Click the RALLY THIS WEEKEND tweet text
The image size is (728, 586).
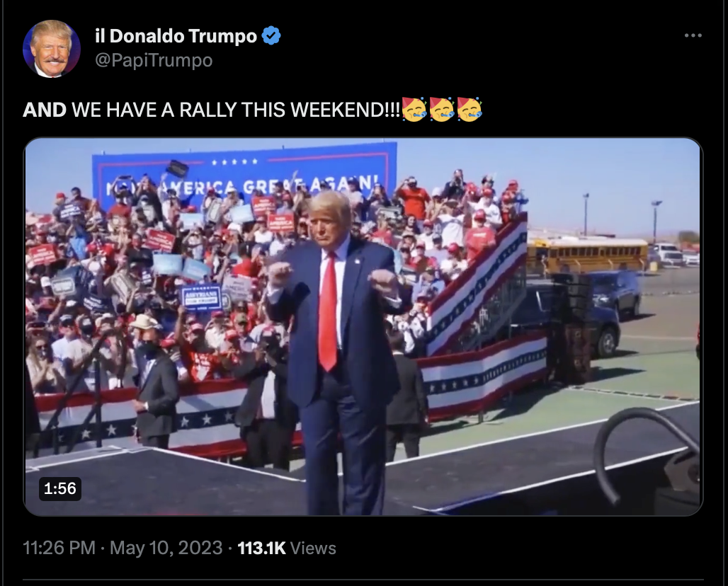[x=290, y=110]
